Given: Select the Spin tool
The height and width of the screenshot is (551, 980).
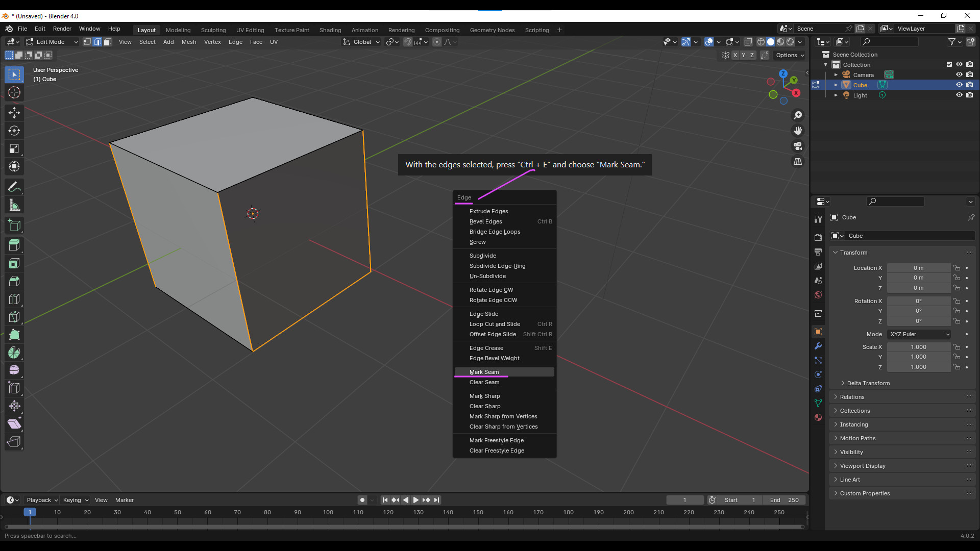Looking at the screenshot, I should coord(14,353).
